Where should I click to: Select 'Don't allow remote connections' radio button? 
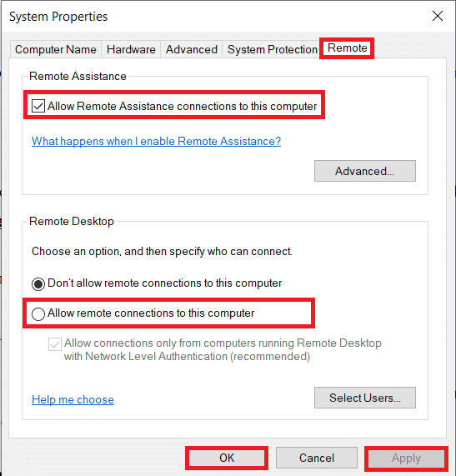pyautogui.click(x=38, y=284)
